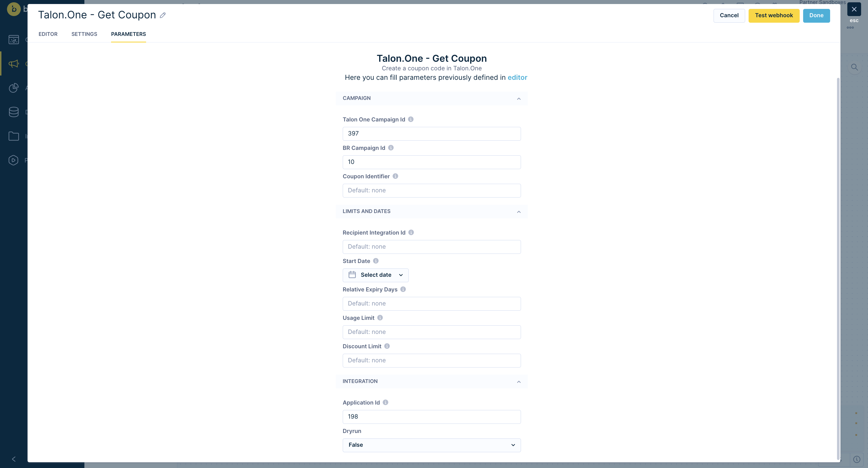Click the Coupon Identifier input field

click(431, 190)
